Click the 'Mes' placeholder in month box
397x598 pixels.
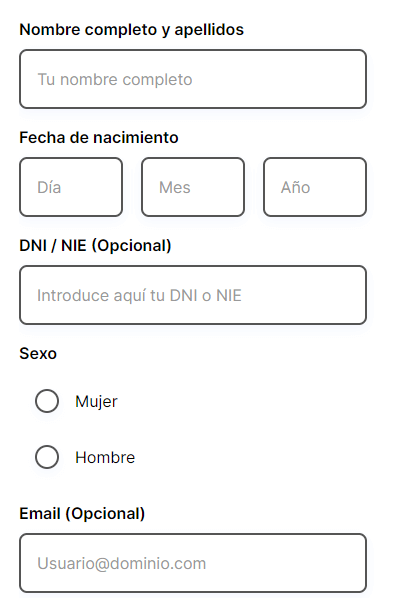coord(175,187)
